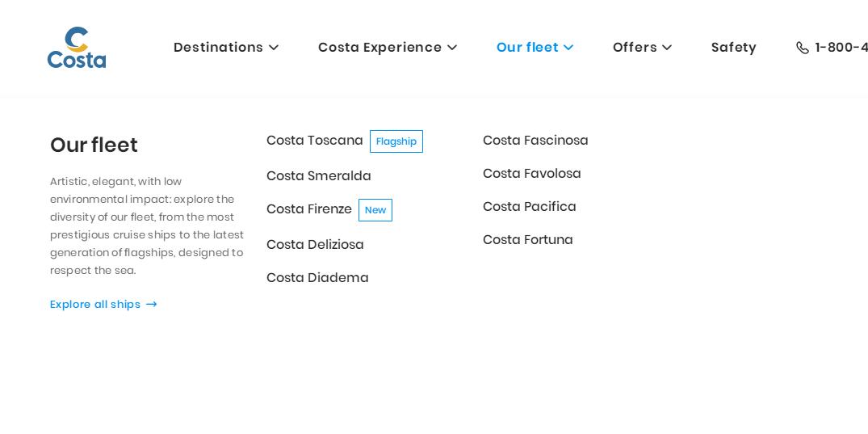
Task: Choose Costa Diadema from the fleet
Action: (x=317, y=278)
